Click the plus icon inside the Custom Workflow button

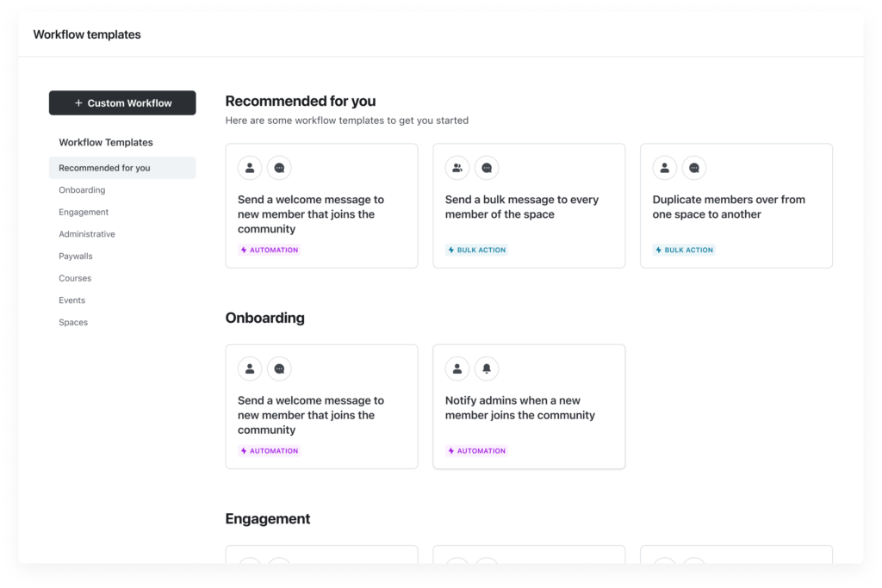click(78, 102)
